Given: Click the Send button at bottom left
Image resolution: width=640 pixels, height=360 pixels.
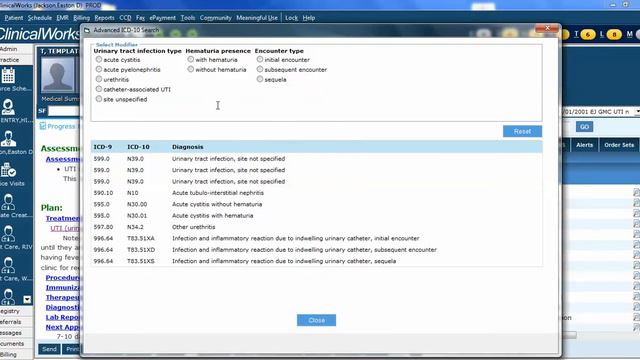Looking at the screenshot, I should tap(49, 349).
